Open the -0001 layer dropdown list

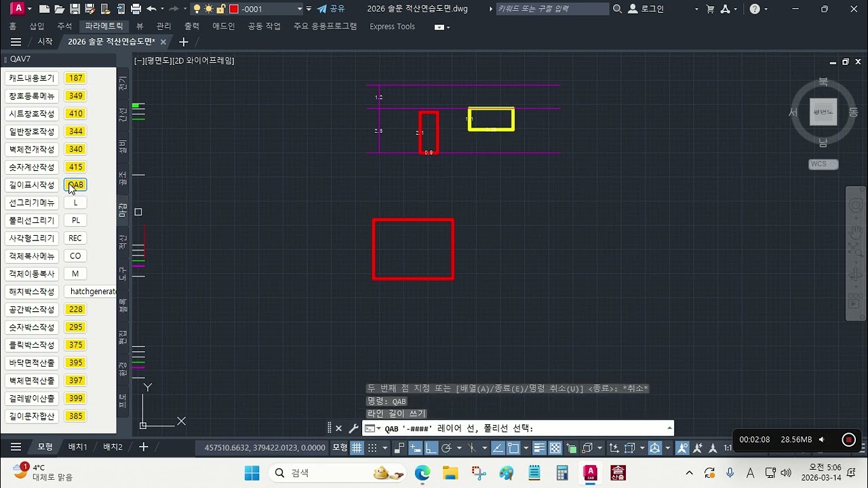[x=300, y=9]
